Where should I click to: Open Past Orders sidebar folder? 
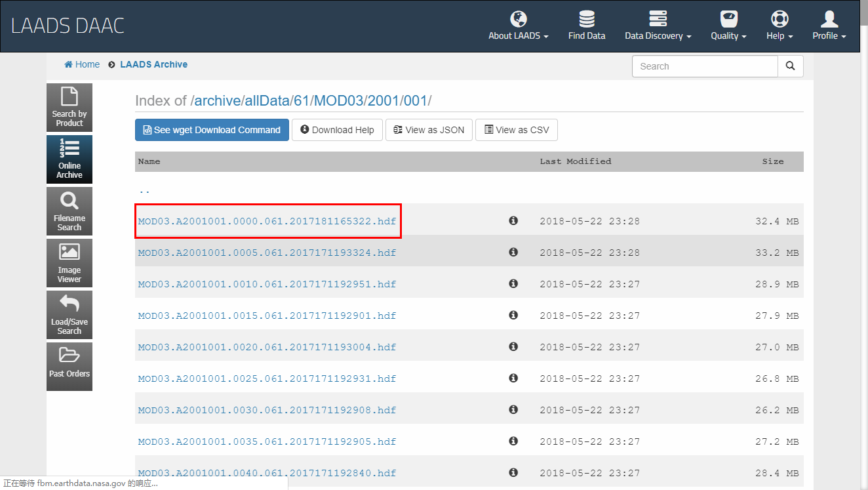[x=69, y=367]
